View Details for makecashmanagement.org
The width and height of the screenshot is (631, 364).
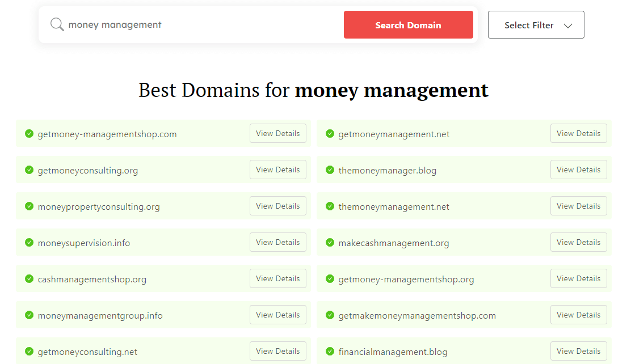579,242
